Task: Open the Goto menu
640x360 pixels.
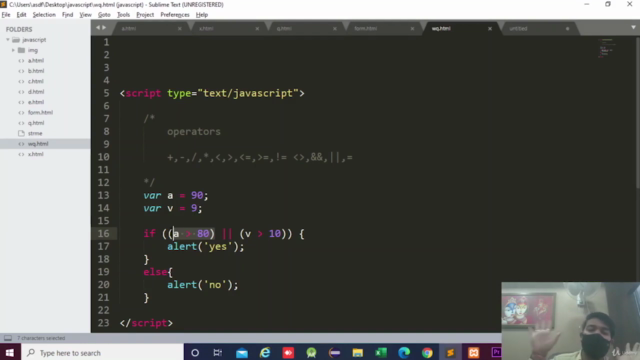Action: point(104,15)
